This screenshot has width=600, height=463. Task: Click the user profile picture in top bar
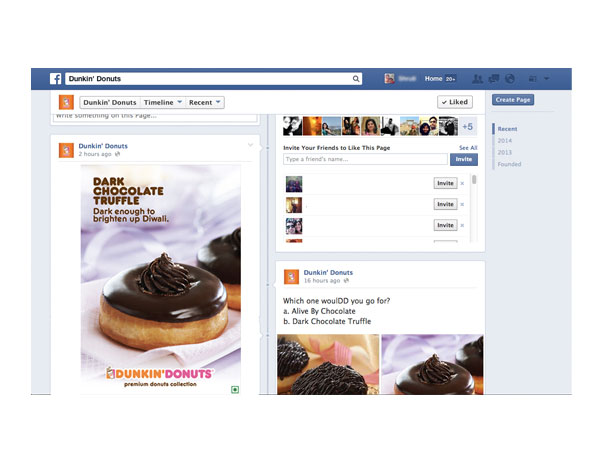click(x=390, y=78)
